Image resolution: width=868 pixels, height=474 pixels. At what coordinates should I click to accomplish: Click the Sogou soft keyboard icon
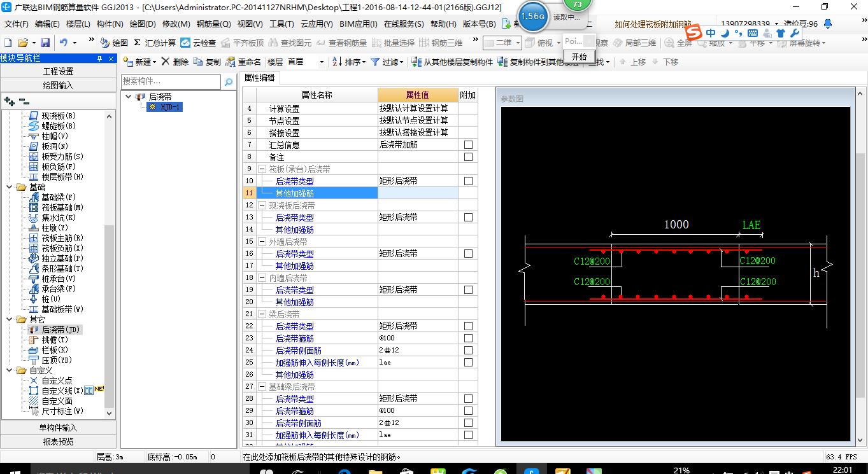752,33
